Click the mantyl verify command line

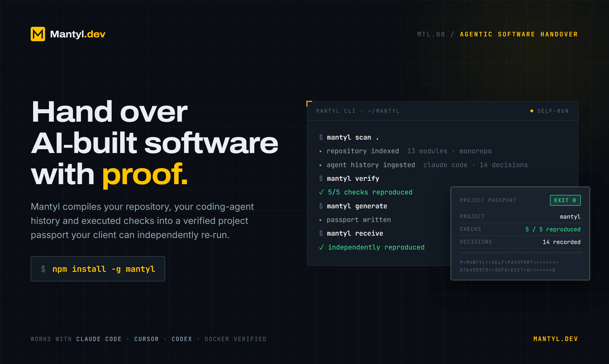(353, 179)
